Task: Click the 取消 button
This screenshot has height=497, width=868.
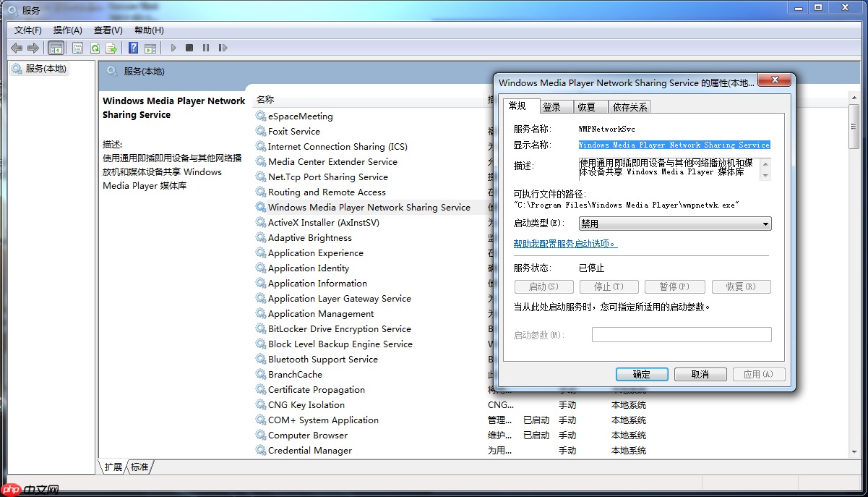Action: coord(700,374)
